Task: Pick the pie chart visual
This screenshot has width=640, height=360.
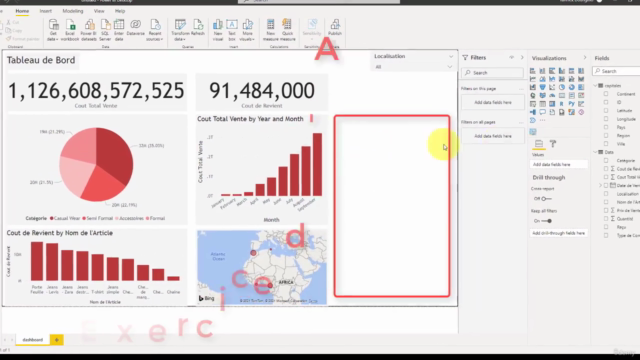Action: pyautogui.click(x=562, y=87)
